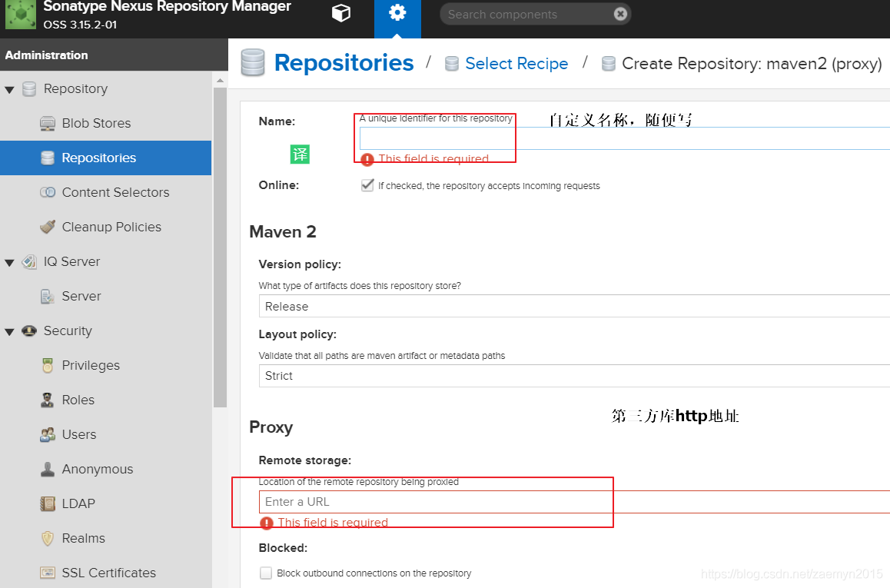This screenshot has height=588, width=890.
Task: Go to Repositories breadcrumb link
Action: click(344, 62)
